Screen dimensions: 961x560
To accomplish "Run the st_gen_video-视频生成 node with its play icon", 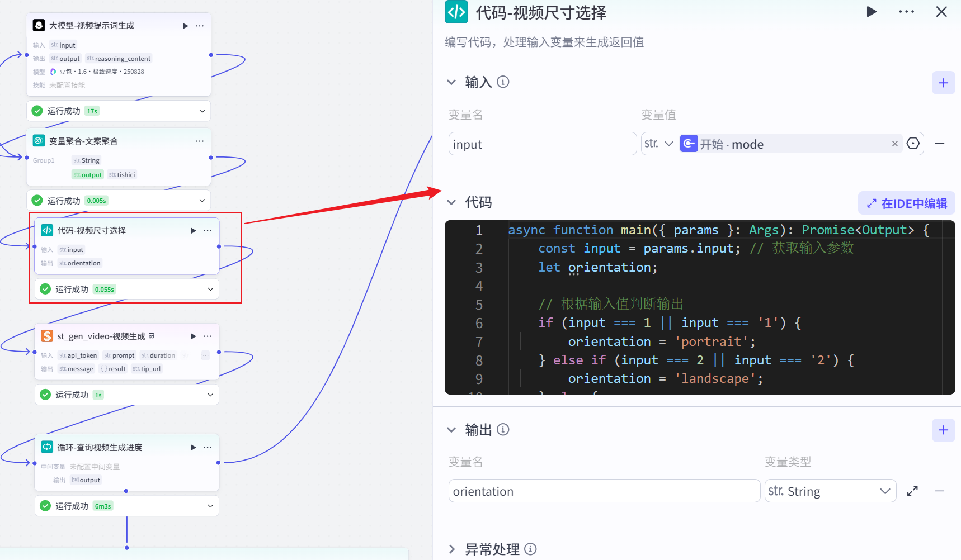I will click(192, 336).
